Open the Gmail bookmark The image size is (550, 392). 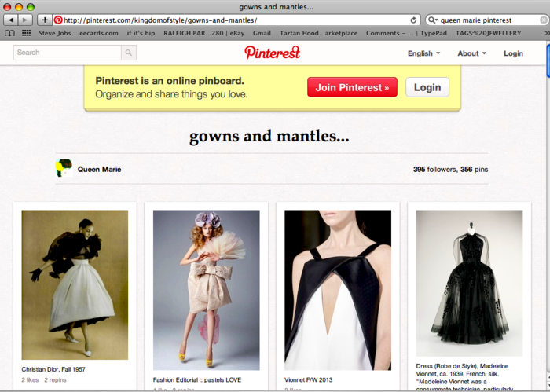tap(262, 33)
